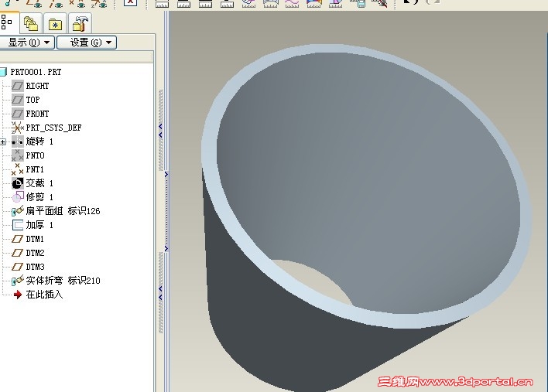Open the Connections tab with hammer icon
Image resolution: width=548 pixels, height=392 pixels.
coord(80,23)
